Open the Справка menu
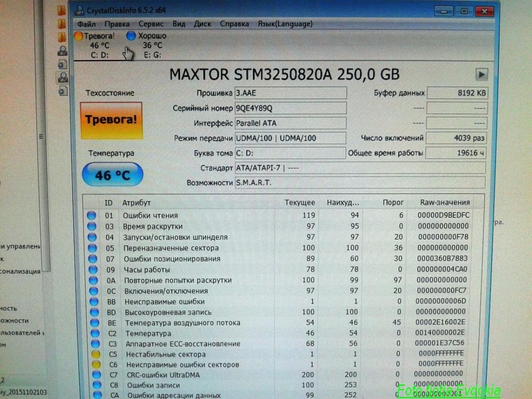 pos(235,24)
